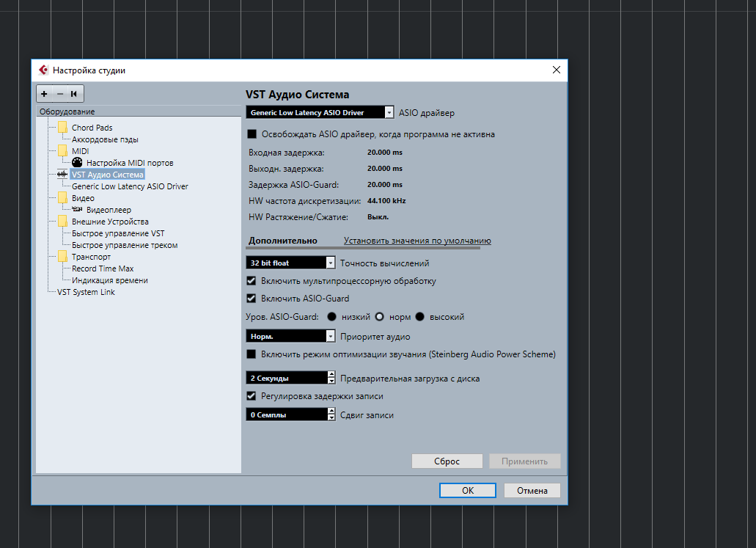Enable Steinberg Audio Power Scheme checkbox
This screenshot has width=756, height=548.
(x=252, y=354)
